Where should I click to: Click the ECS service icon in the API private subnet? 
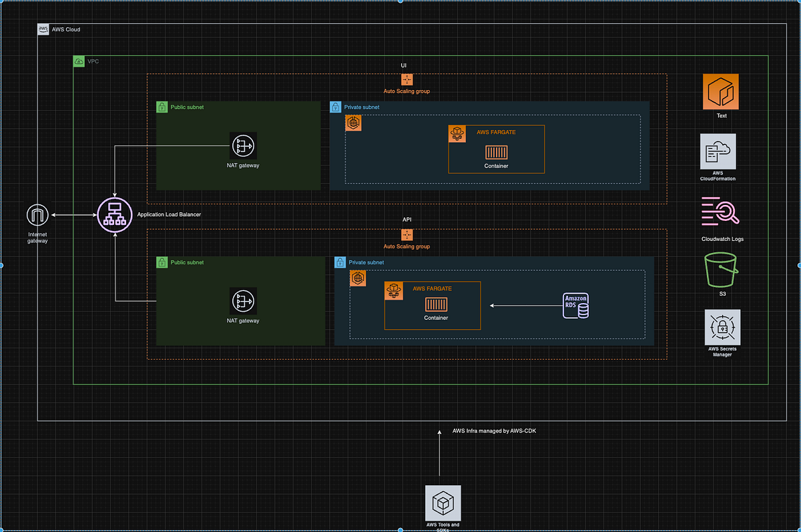click(358, 278)
